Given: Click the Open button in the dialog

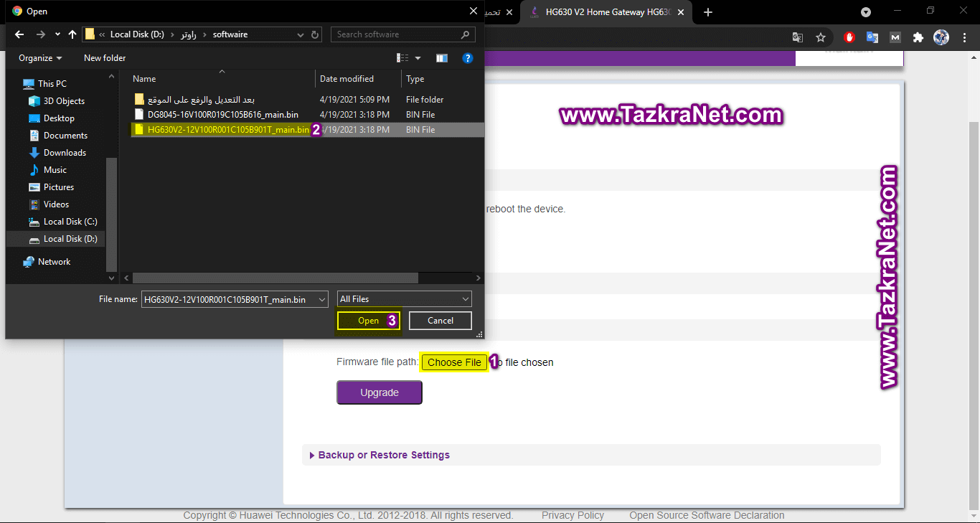Looking at the screenshot, I should click(x=369, y=321).
